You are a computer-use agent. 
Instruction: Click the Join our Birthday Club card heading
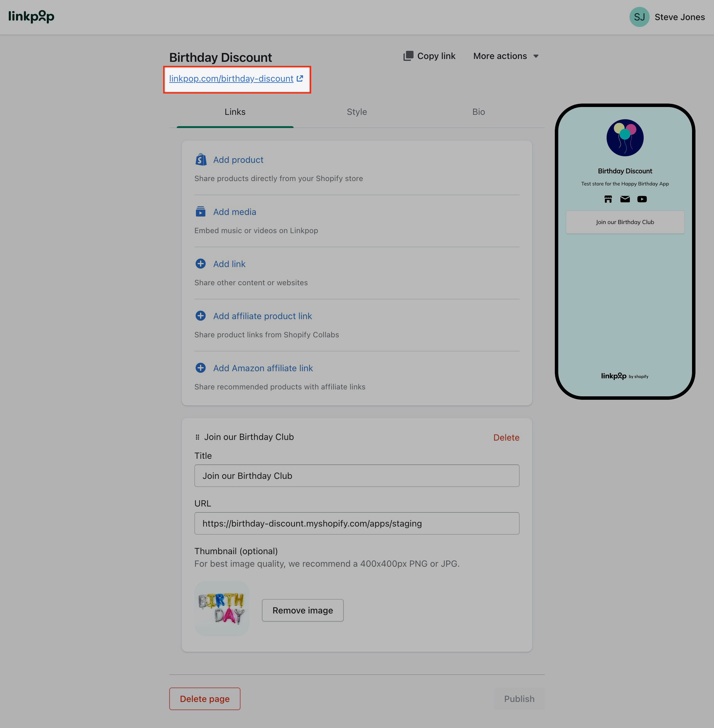click(249, 437)
